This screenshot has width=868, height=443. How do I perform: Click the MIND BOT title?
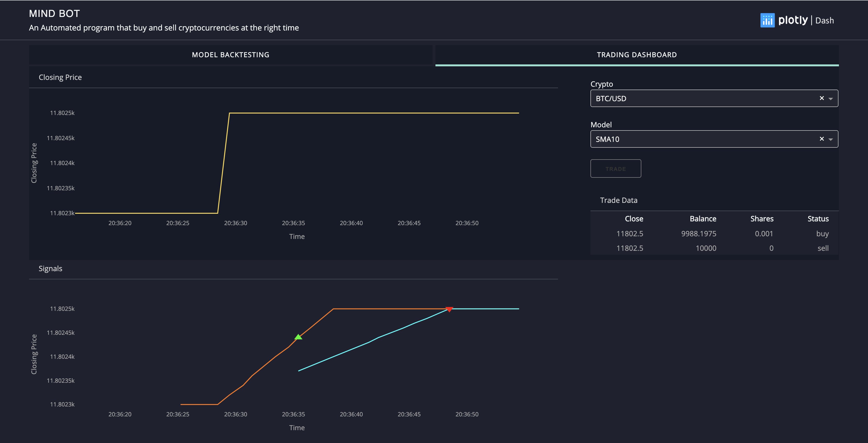54,14
